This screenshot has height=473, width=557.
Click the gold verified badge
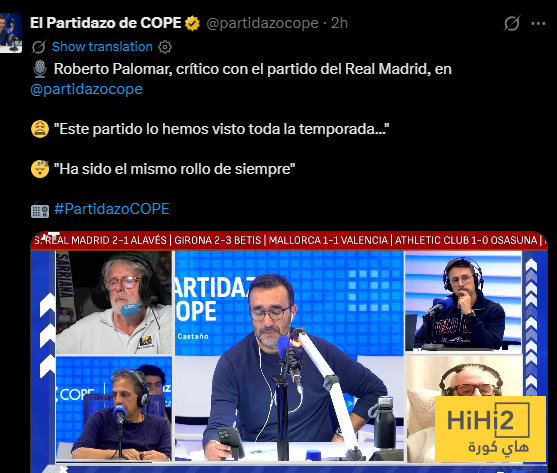[x=192, y=23]
